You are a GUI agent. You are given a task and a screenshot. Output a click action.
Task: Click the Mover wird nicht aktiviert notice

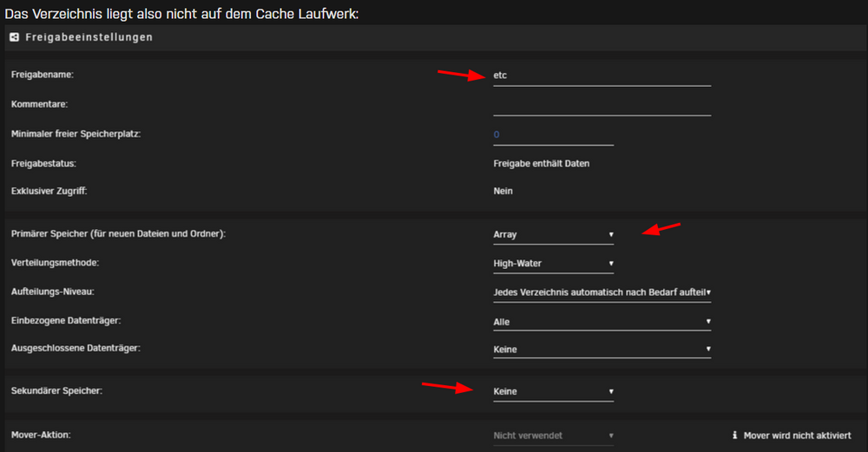tap(797, 436)
